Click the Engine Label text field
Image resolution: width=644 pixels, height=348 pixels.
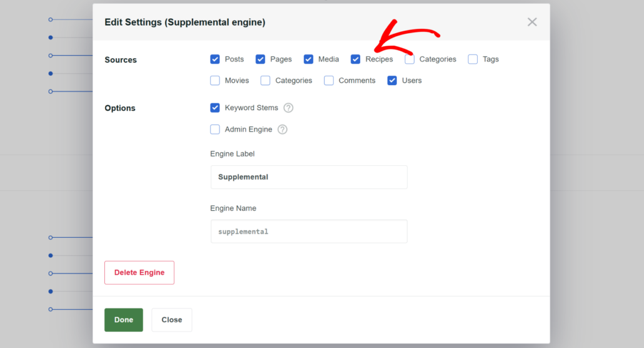pyautogui.click(x=309, y=177)
